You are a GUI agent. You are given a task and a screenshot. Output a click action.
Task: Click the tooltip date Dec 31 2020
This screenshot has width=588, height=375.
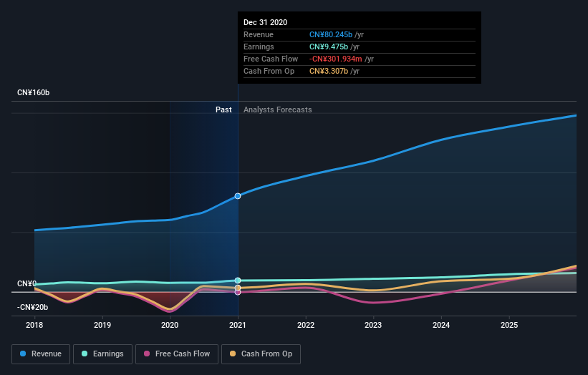click(x=265, y=22)
